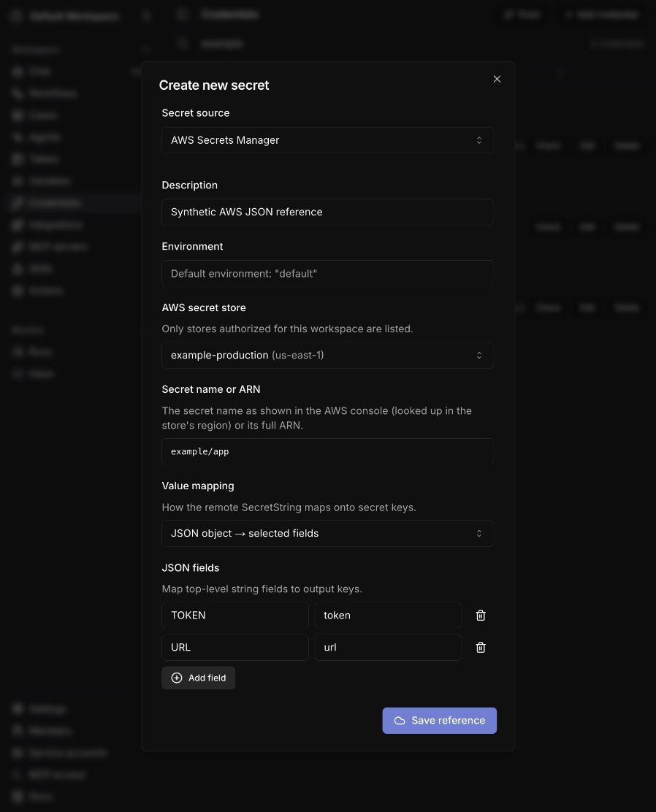Open the Value mapping dropdown
This screenshot has width=656, height=812.
coord(327,533)
